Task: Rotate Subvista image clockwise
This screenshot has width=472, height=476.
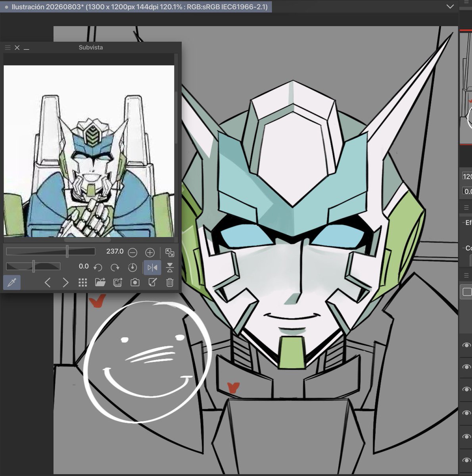Action: 115,267
